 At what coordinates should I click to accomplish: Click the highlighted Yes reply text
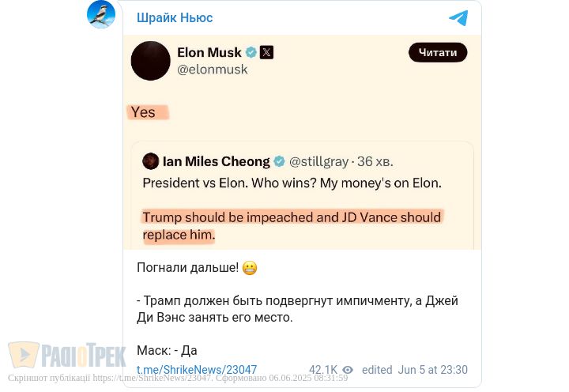pos(144,112)
